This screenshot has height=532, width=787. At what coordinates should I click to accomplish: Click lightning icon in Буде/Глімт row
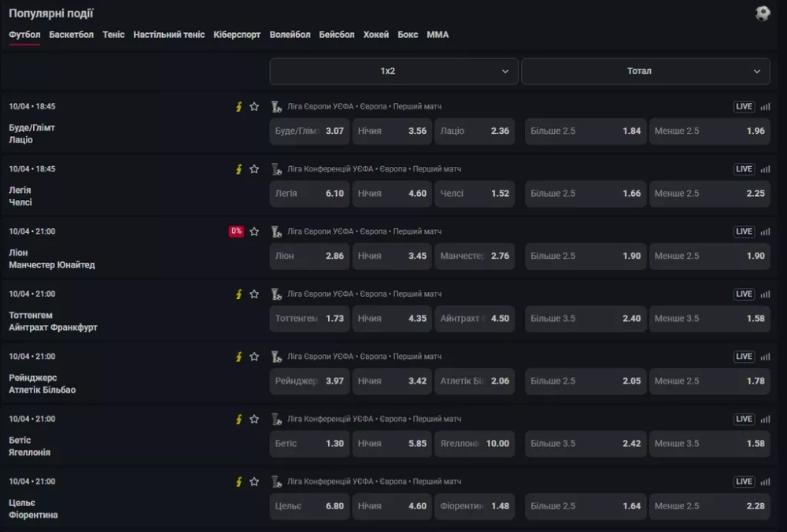click(x=239, y=106)
